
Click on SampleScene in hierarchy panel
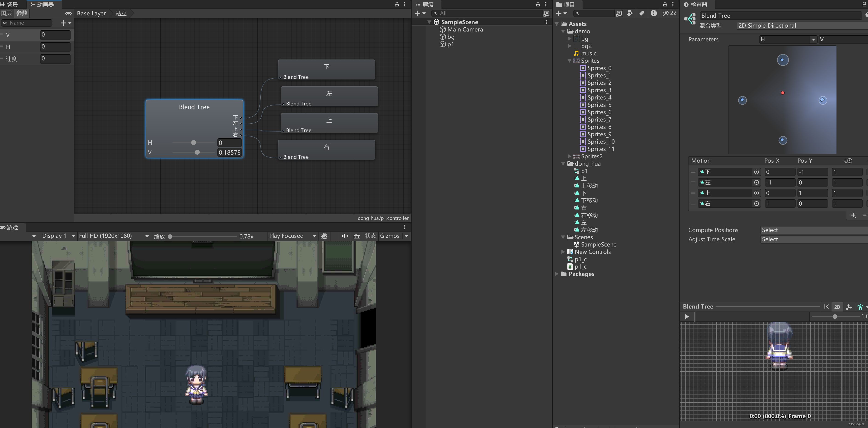point(460,22)
